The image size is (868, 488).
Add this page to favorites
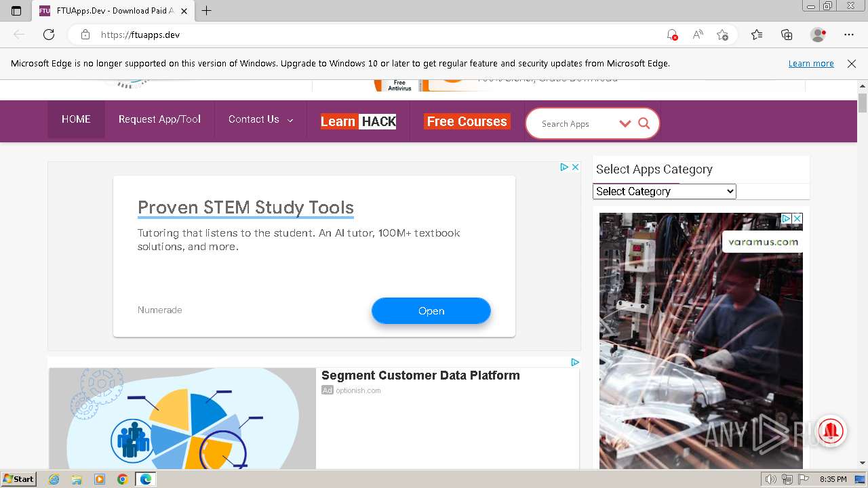coord(723,35)
